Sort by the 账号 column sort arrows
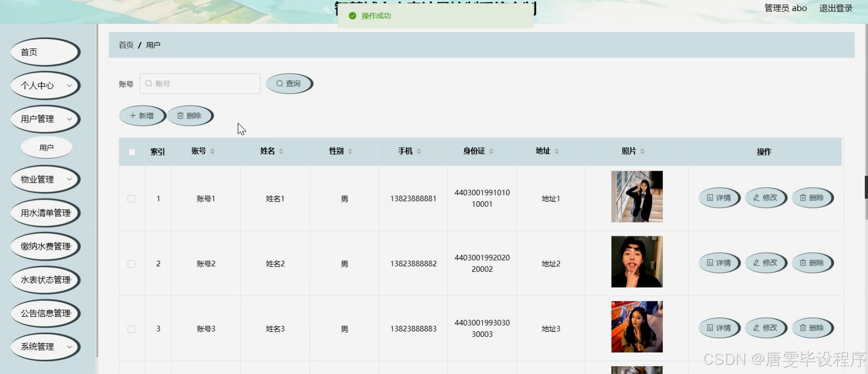The width and height of the screenshot is (868, 374). pyautogui.click(x=213, y=151)
